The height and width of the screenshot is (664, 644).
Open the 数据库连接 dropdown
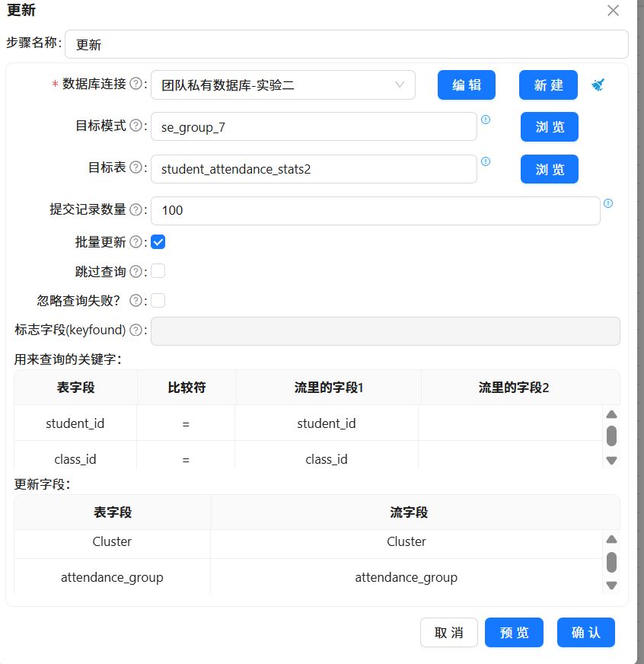pos(283,85)
